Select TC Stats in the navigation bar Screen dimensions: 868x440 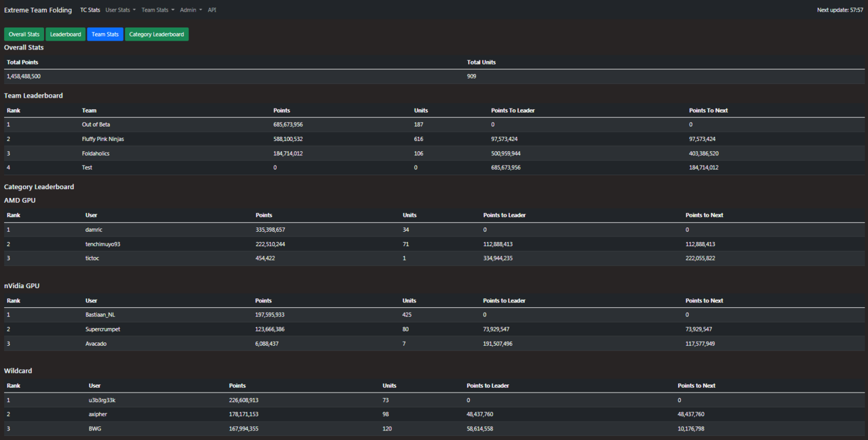pyautogui.click(x=90, y=10)
